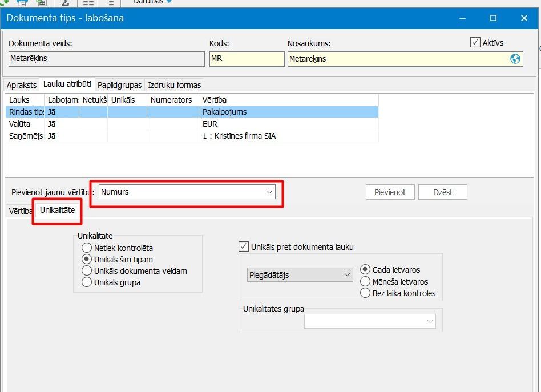Uncheck Unikāls pret dokumenta lauku
Viewport: 541px width, 392px height.
[x=243, y=247]
